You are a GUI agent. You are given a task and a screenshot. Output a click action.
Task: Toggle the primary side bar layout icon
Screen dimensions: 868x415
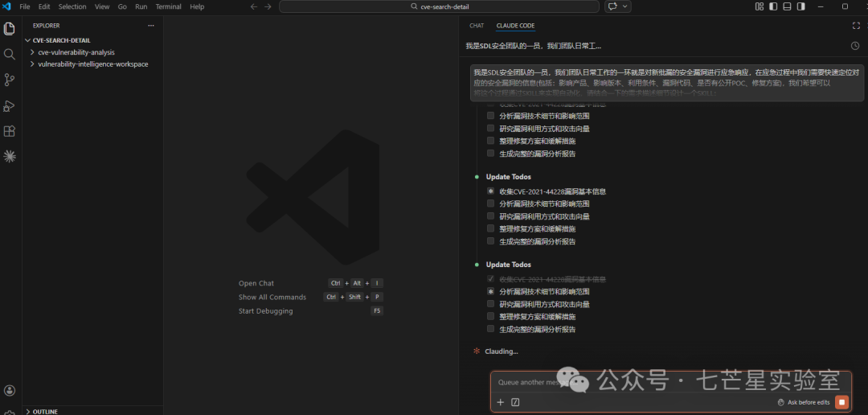[x=773, y=6]
